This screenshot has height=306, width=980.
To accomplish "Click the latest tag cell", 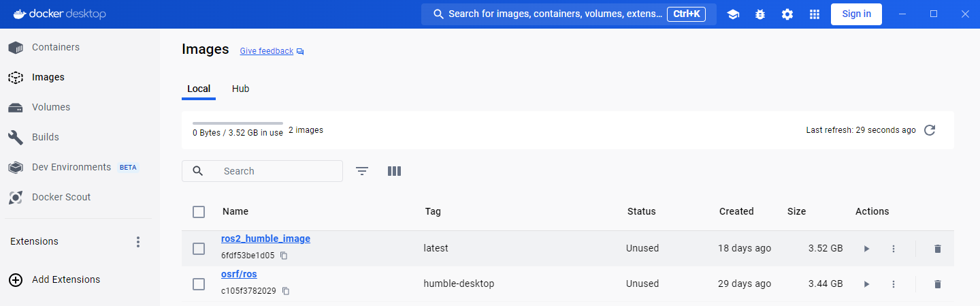I will coord(436,248).
